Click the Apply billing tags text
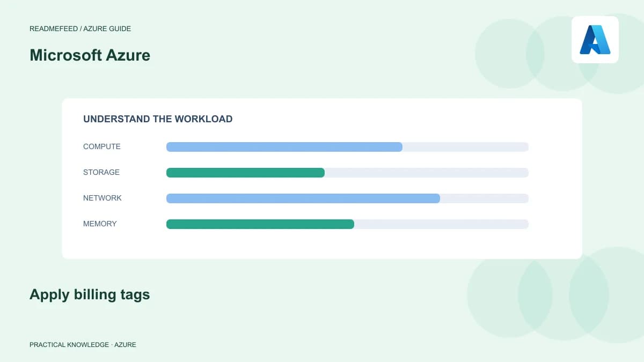The width and height of the screenshot is (644, 362). click(x=90, y=294)
